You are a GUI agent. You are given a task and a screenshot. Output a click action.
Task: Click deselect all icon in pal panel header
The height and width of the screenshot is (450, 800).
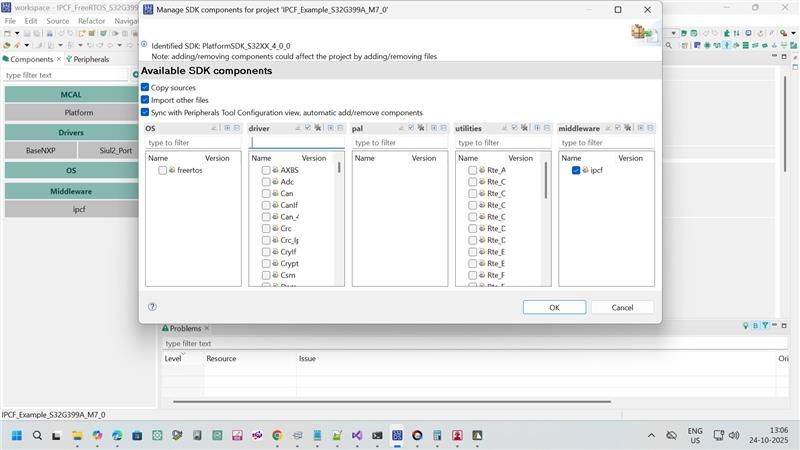click(x=421, y=128)
